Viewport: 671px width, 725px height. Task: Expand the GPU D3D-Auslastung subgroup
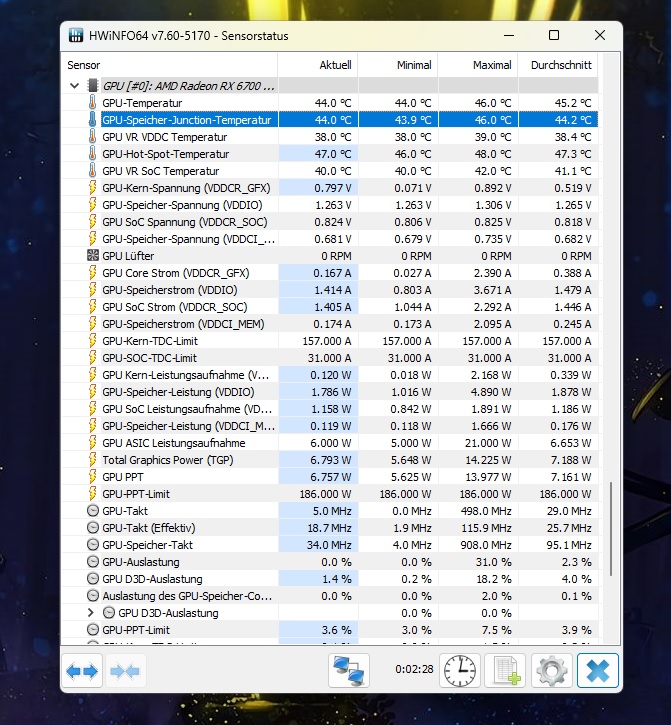point(91,613)
